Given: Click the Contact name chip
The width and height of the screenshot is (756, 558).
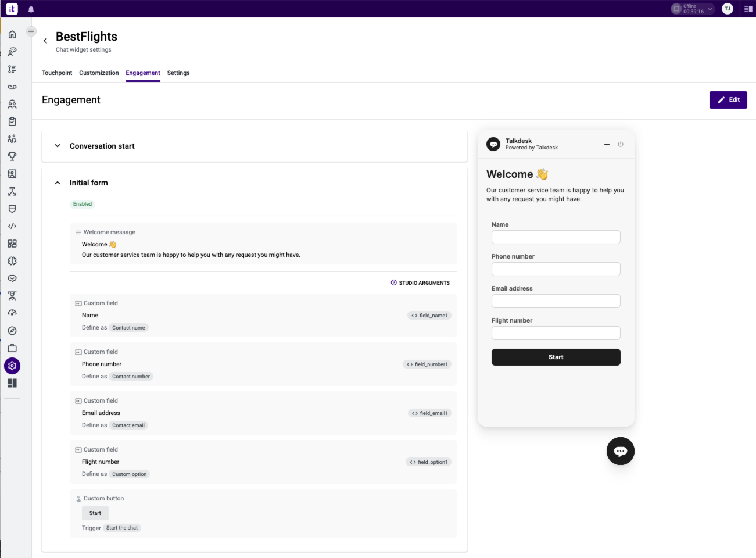Looking at the screenshot, I should coord(129,328).
